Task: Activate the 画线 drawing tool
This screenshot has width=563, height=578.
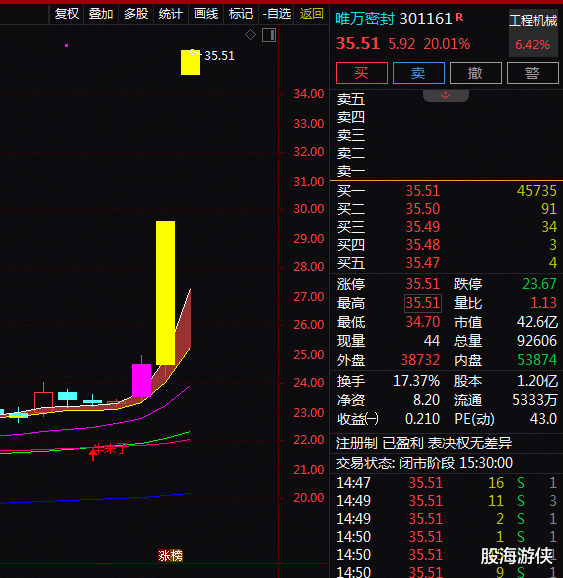Action: tap(206, 14)
